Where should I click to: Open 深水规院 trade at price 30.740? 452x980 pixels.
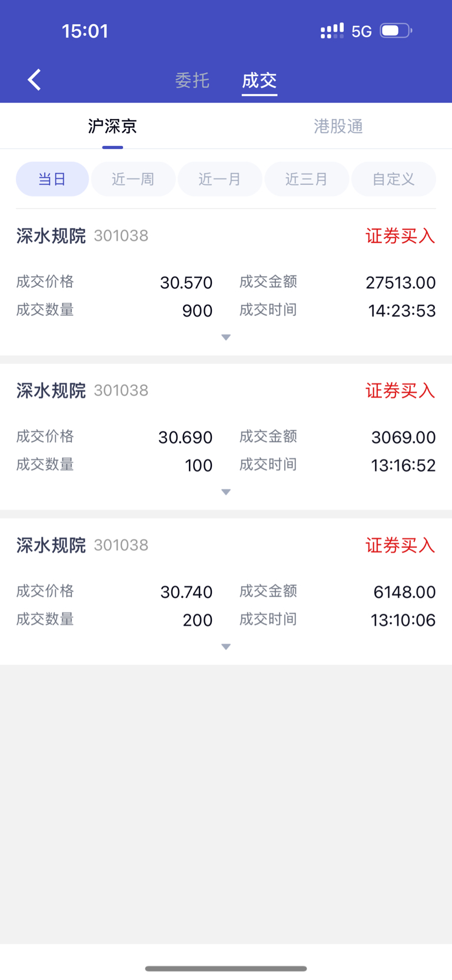(226, 592)
